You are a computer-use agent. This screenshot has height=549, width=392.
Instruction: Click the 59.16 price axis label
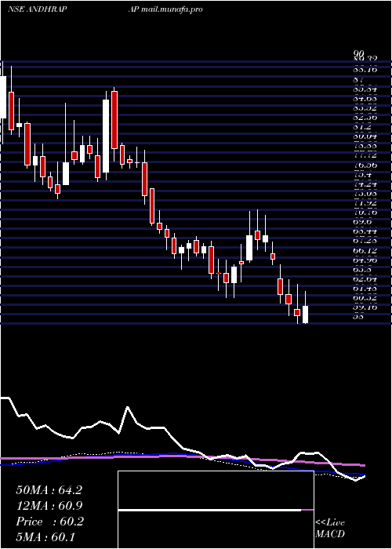(365, 307)
